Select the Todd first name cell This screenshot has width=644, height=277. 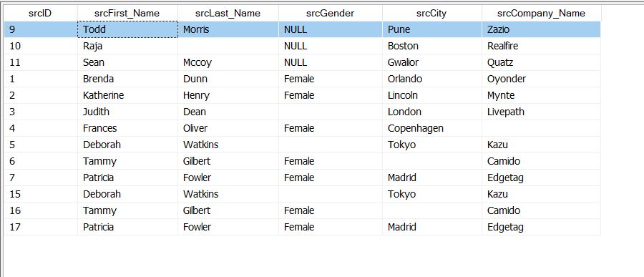127,29
